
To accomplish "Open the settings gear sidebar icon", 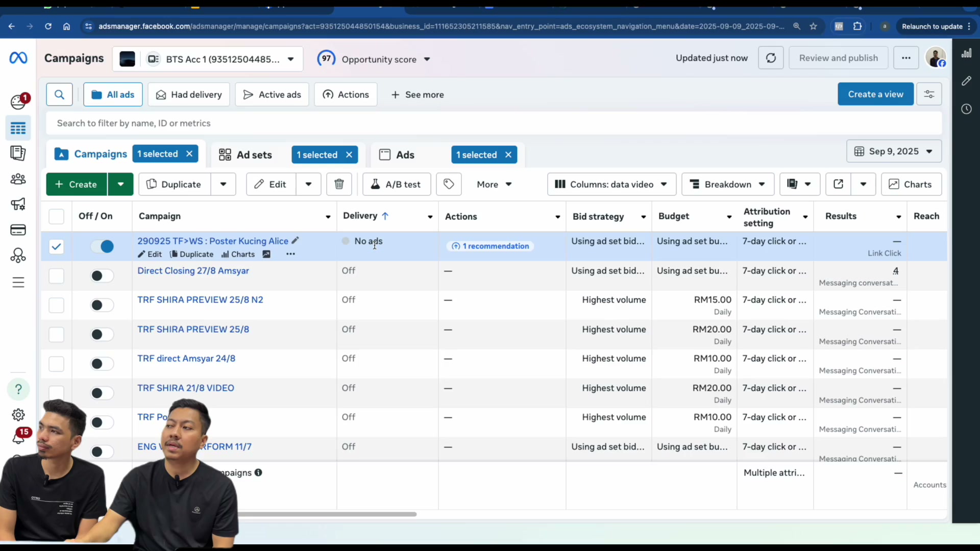I will [x=18, y=415].
